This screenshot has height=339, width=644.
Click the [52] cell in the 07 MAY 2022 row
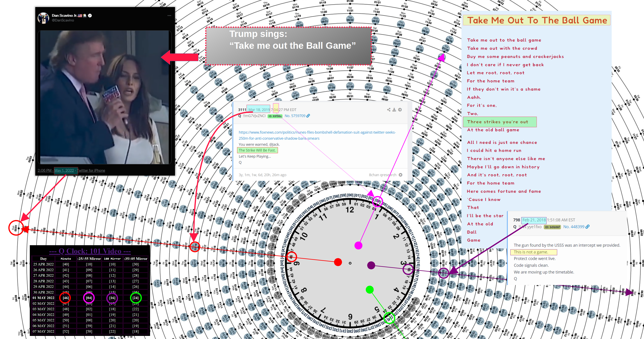tap(66, 331)
